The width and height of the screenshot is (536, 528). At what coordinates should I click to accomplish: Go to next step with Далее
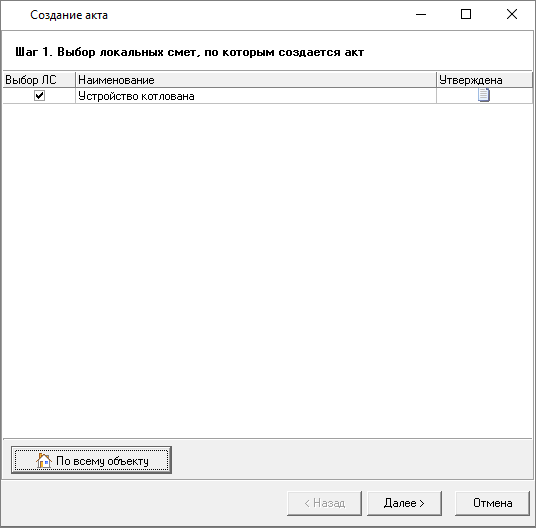click(404, 503)
